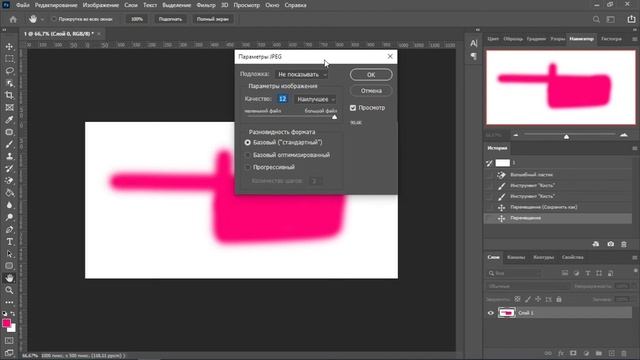The width and height of the screenshot is (640, 360).
Task: Toggle scroll all windows checkbox
Action: click(54, 19)
